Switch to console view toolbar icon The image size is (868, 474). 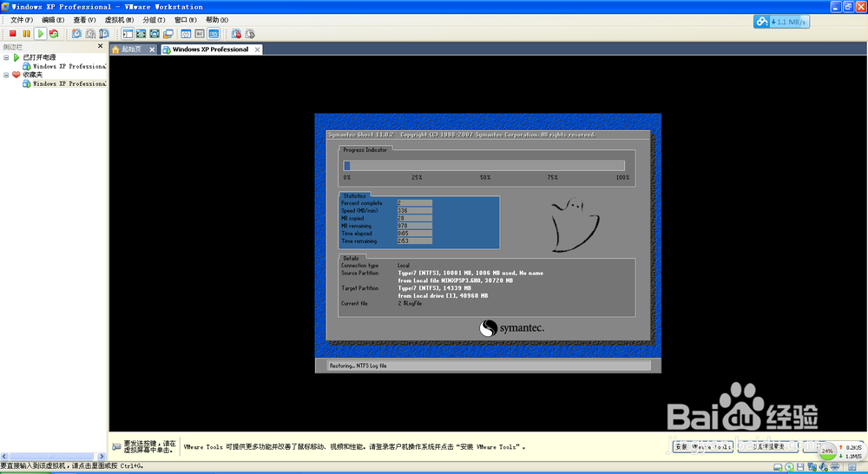click(214, 34)
